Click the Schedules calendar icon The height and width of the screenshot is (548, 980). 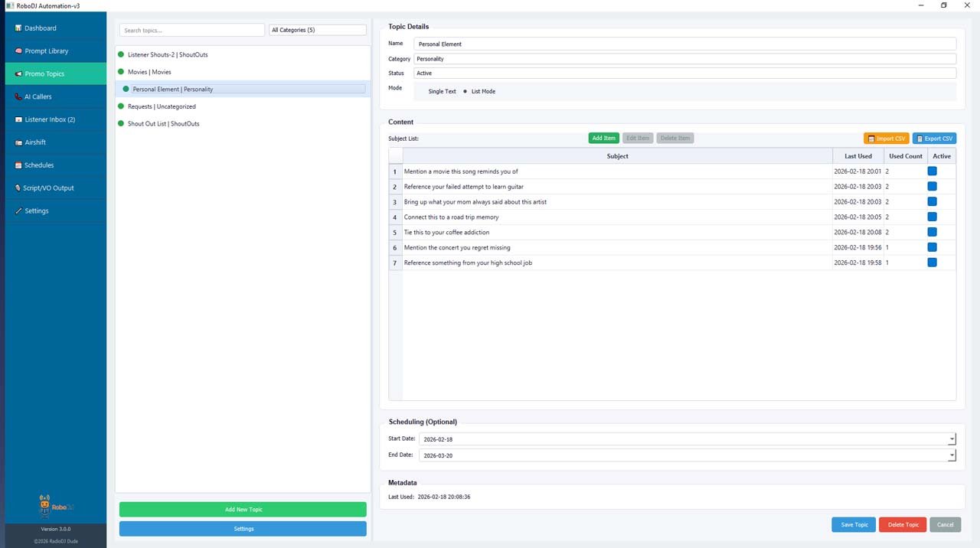point(18,165)
